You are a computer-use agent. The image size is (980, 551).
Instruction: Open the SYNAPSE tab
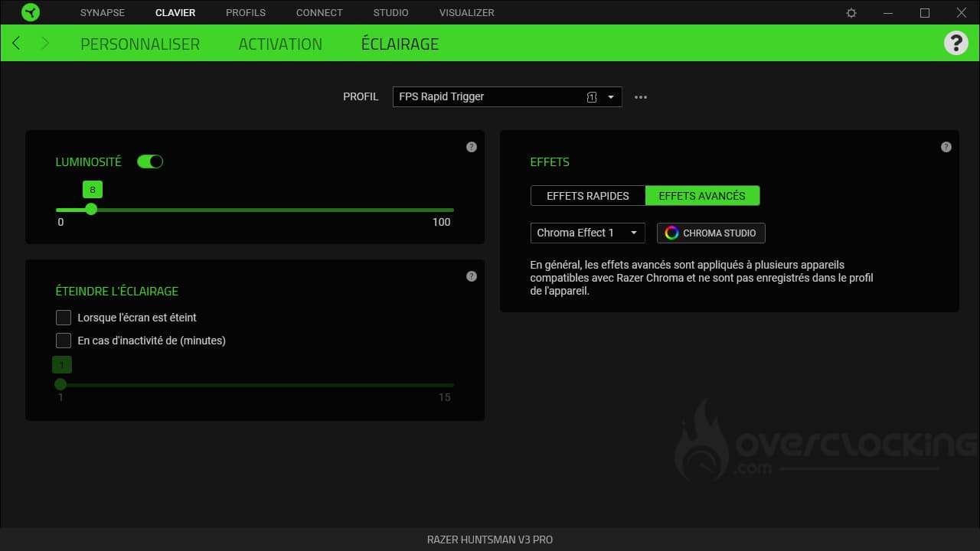[x=103, y=13]
